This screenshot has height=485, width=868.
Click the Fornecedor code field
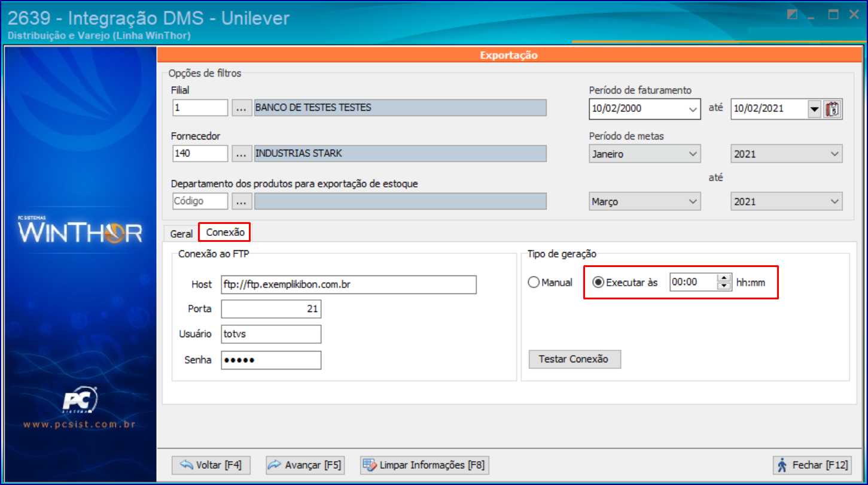point(200,154)
